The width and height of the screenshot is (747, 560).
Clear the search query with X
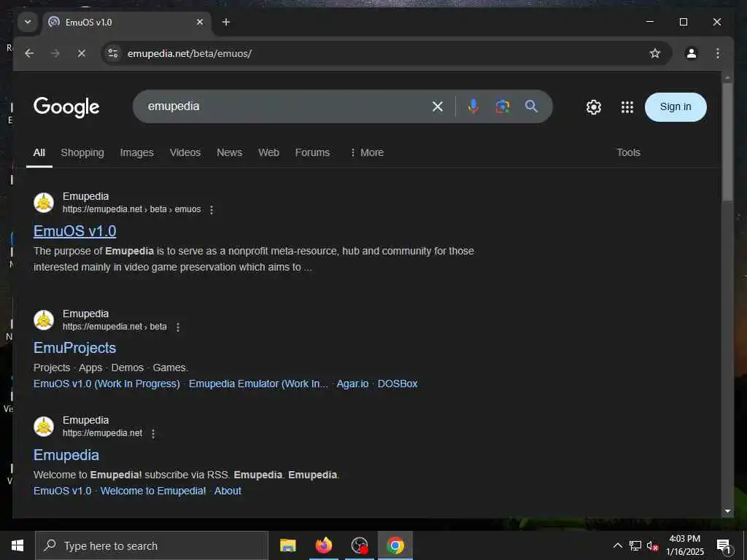click(x=438, y=106)
